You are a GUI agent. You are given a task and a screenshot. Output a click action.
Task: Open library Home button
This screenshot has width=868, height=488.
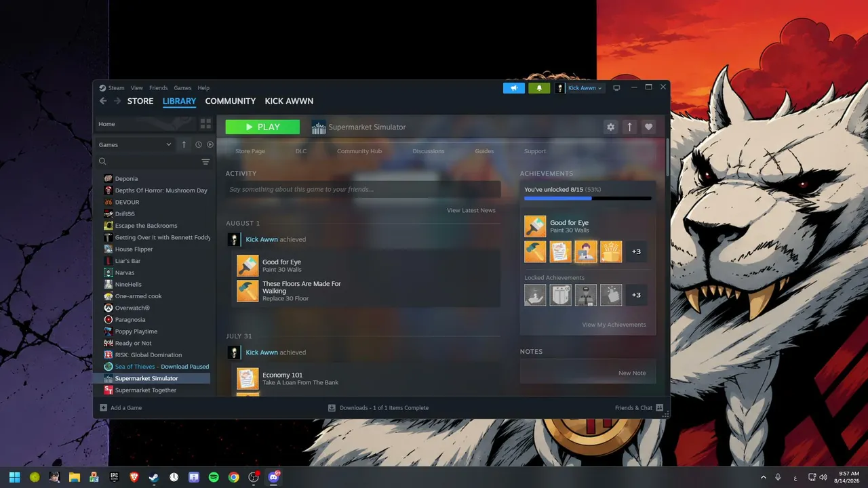[144, 124]
